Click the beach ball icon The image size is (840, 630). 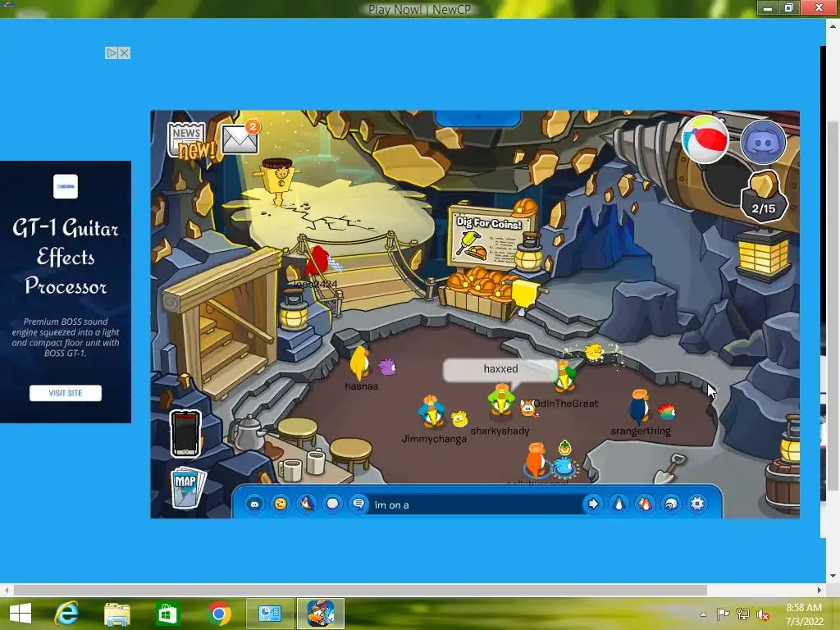click(x=705, y=139)
